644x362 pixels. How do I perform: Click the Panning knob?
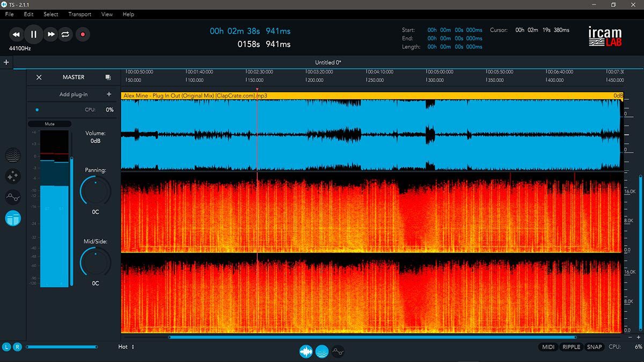[96, 190]
